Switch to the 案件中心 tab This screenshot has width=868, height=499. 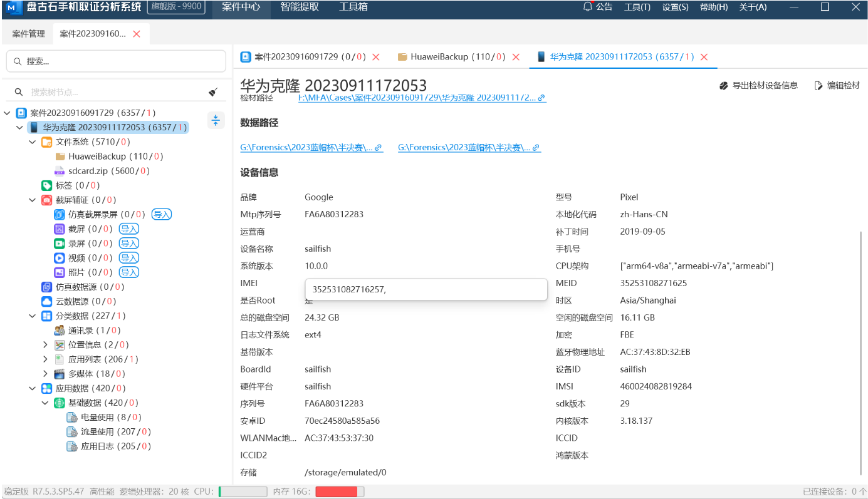(241, 8)
